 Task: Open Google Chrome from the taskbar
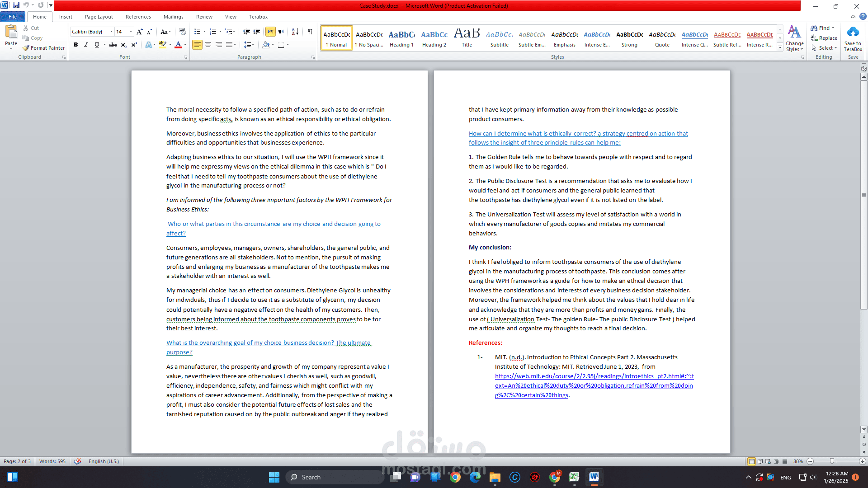point(455,477)
